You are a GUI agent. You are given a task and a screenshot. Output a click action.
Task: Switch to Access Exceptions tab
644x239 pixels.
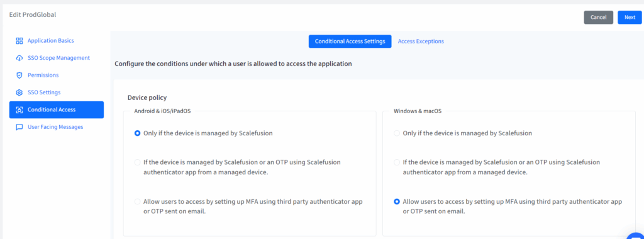(421, 41)
